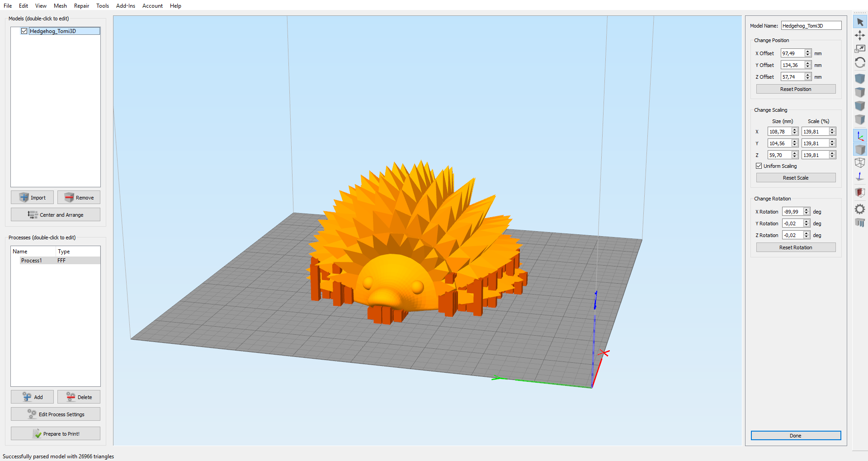Click the Z Offset value field
Screen dimensions: 868x461
[x=793, y=77]
